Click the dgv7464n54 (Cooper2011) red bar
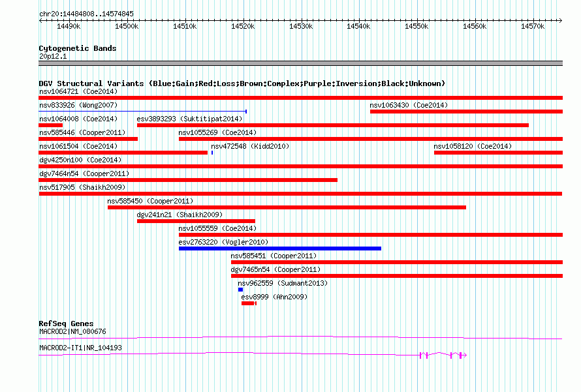 point(188,180)
